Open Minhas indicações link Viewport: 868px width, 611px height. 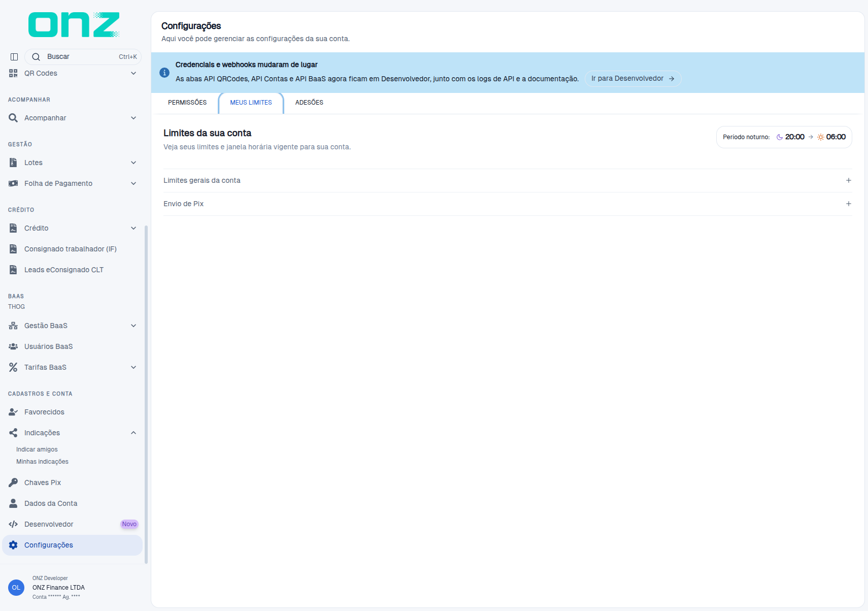coord(42,462)
